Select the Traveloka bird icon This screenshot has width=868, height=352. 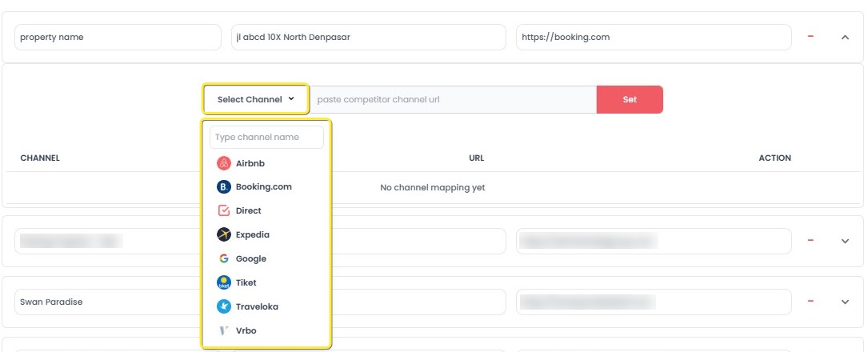[x=224, y=306]
